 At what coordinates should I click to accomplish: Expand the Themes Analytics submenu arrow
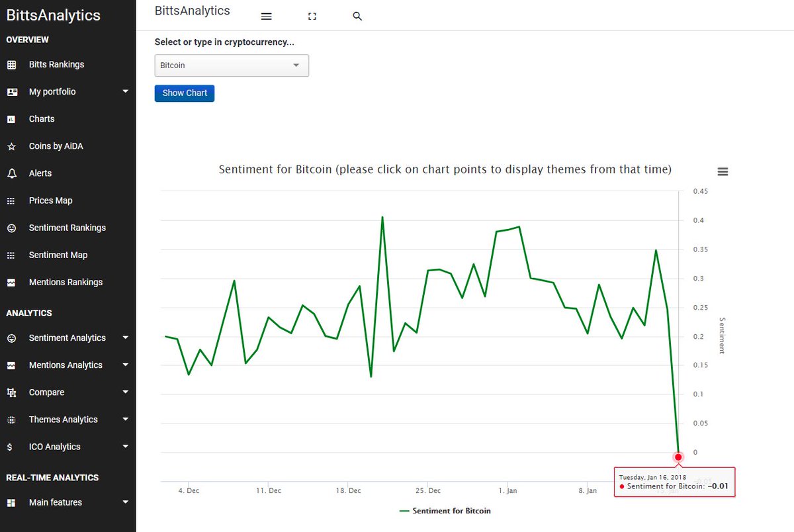126,419
